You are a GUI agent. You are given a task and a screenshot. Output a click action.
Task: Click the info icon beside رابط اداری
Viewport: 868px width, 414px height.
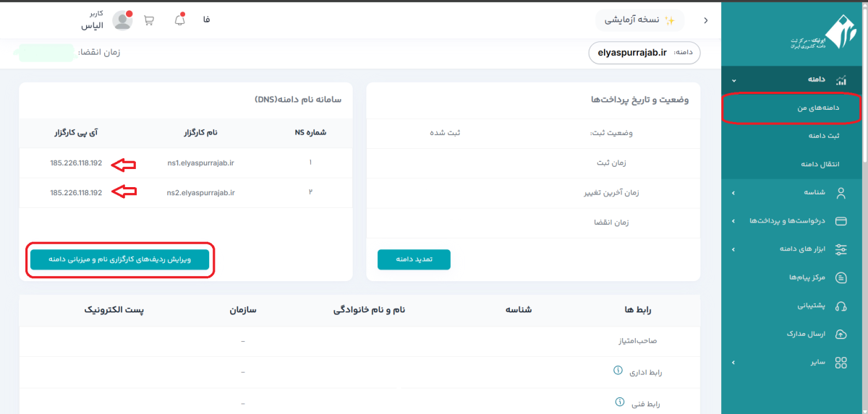point(618,371)
